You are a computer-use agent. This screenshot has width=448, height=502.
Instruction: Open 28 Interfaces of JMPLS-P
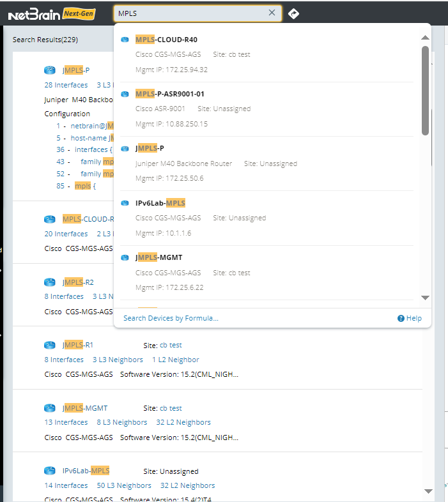point(66,85)
